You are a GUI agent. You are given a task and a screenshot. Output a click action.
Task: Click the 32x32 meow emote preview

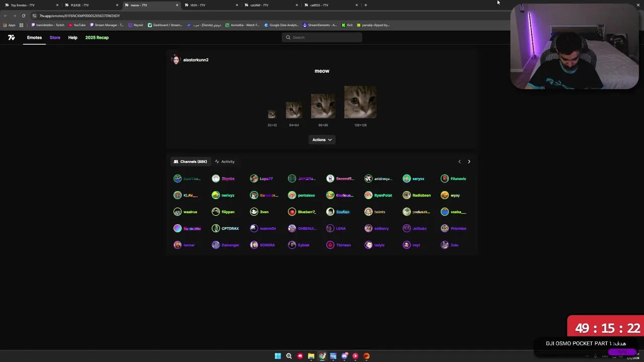[x=272, y=114]
